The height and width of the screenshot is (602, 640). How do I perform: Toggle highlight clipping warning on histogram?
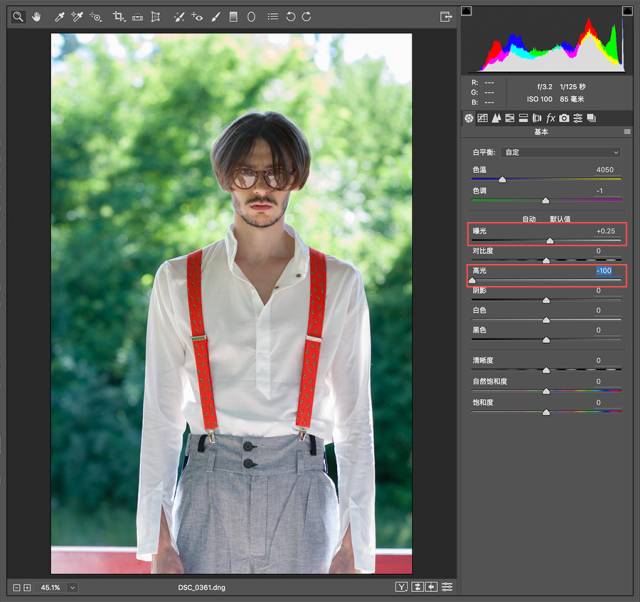[627, 11]
